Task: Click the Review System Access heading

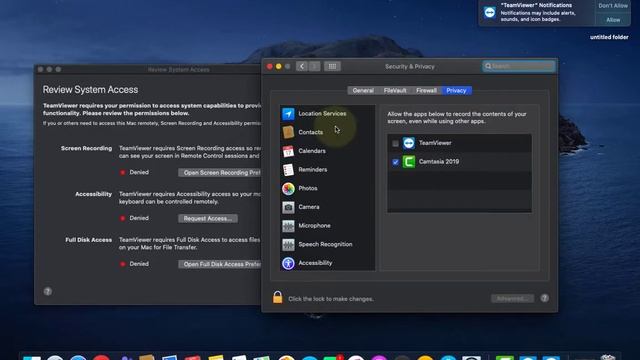Action: (90, 90)
